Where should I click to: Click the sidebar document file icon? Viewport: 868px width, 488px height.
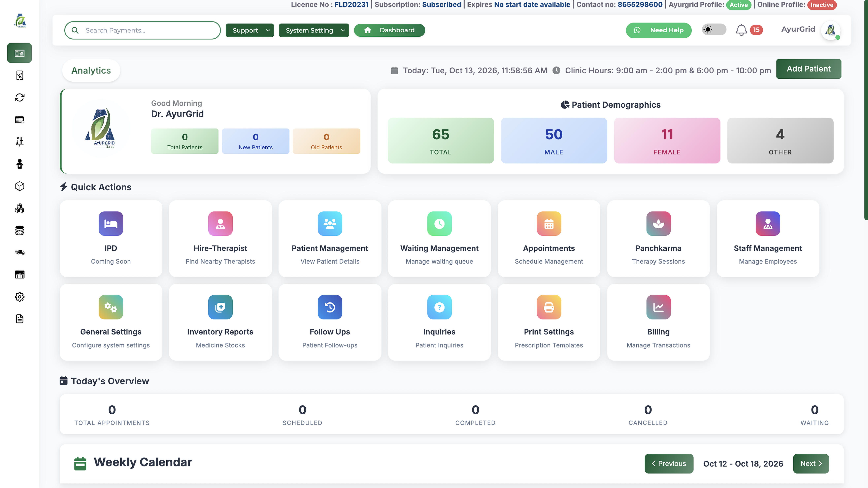(x=20, y=319)
